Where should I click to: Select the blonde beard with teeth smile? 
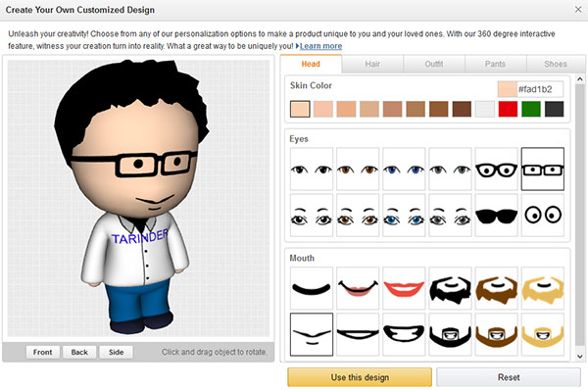coord(543,334)
